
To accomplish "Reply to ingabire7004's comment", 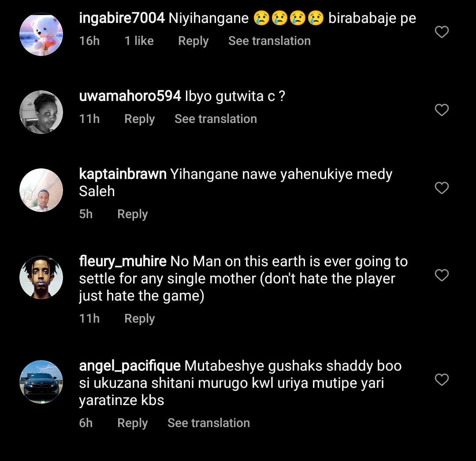I will click(193, 41).
